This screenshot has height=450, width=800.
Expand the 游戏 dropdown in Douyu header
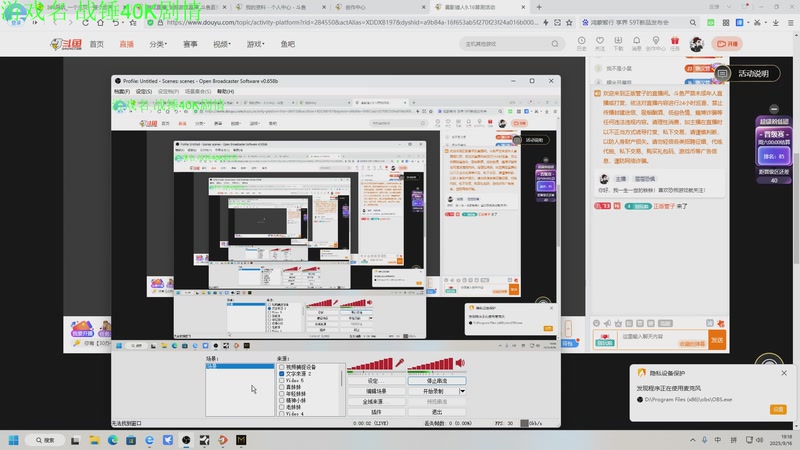255,44
